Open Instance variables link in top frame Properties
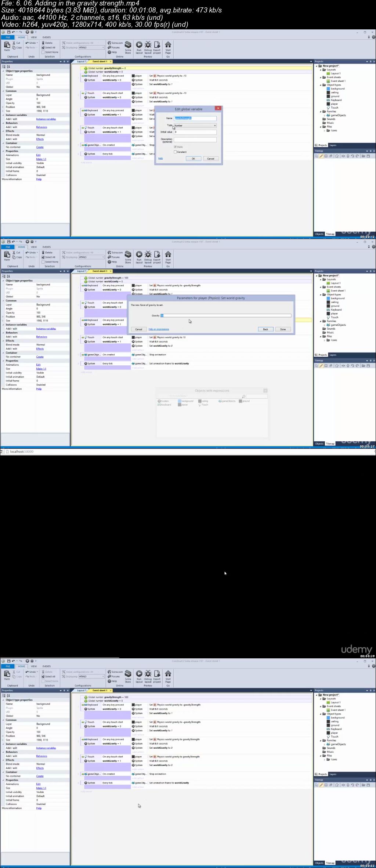376x868 pixels. pos(46,119)
